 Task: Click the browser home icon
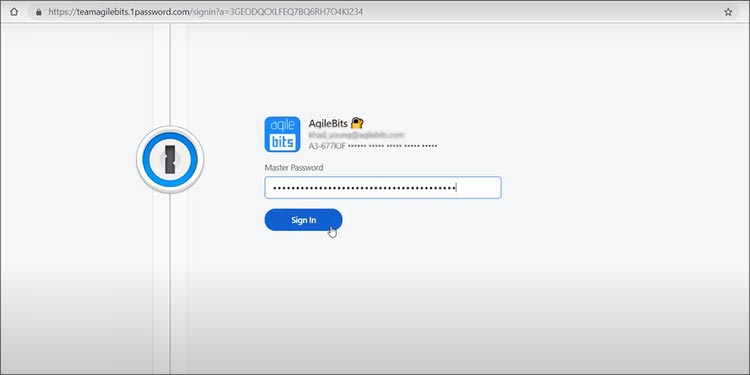point(13,12)
